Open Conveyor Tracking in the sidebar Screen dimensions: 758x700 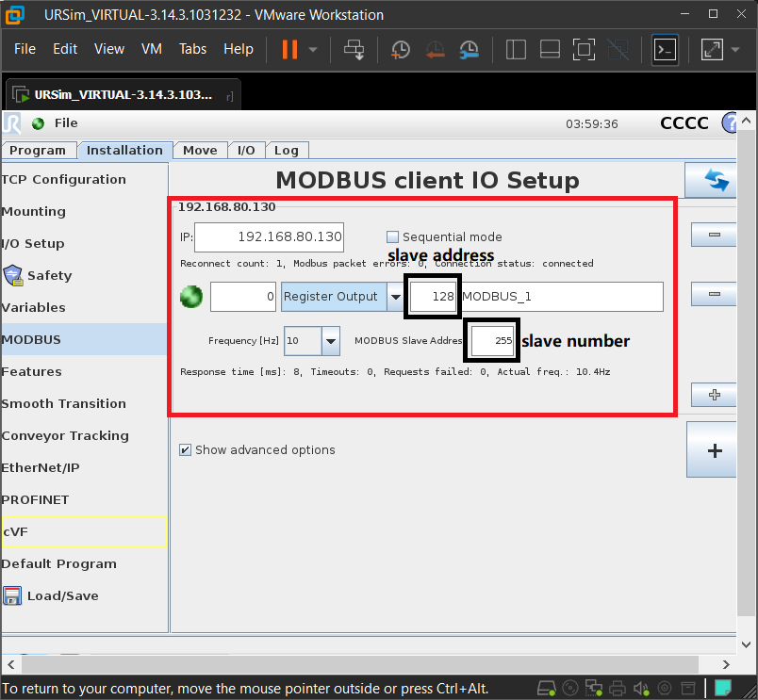coord(84,435)
